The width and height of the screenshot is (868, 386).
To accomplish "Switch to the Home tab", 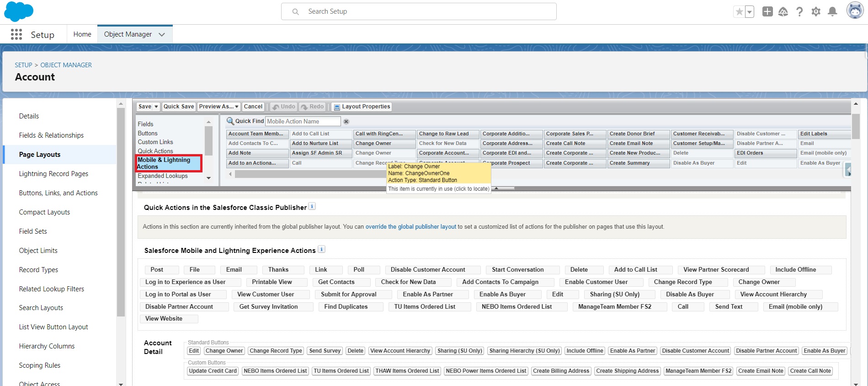I will [x=82, y=34].
